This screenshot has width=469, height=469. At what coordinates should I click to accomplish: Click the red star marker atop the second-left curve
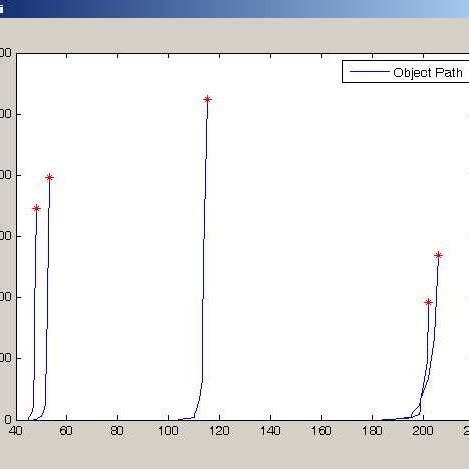[49, 177]
